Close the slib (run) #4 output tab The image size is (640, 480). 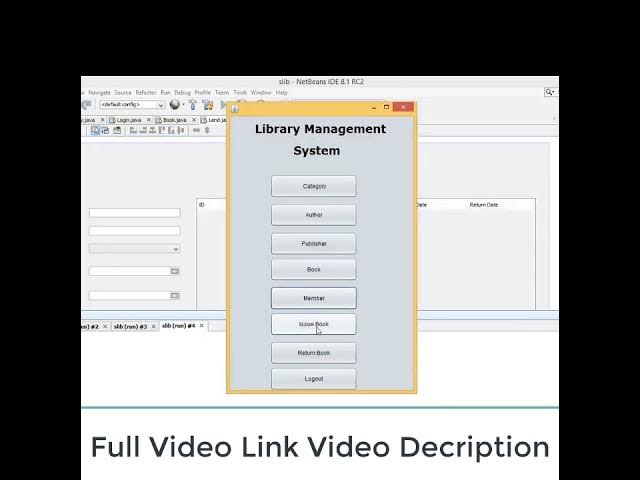[x=202, y=326]
